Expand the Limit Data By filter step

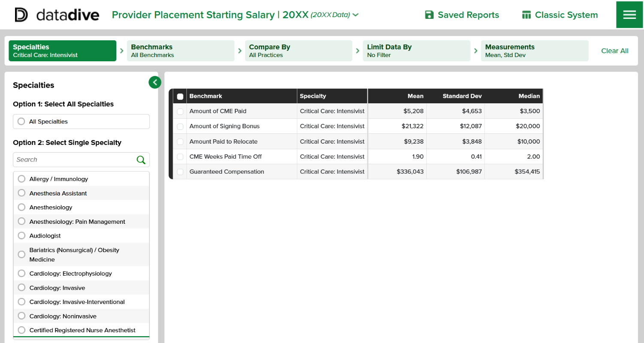pos(416,51)
